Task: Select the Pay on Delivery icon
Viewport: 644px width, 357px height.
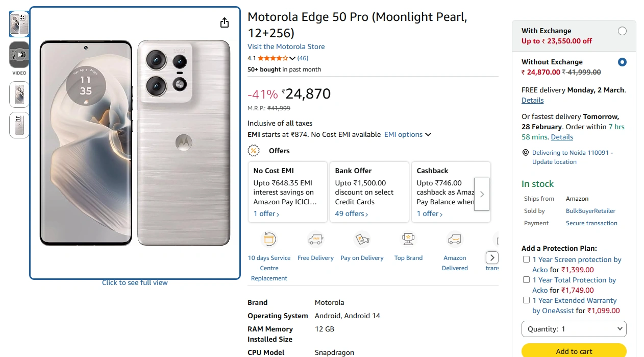Action: click(362, 239)
